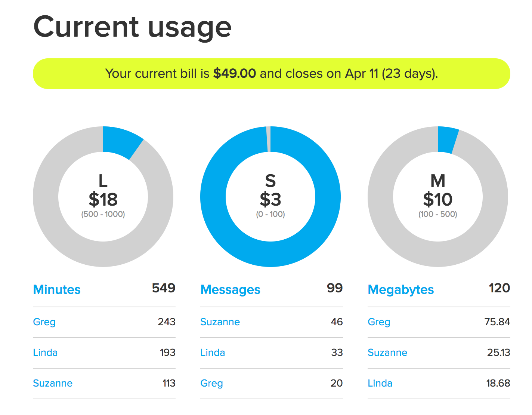View Greg's usage in the Megabytes list
The image size is (532, 415).
(379, 322)
